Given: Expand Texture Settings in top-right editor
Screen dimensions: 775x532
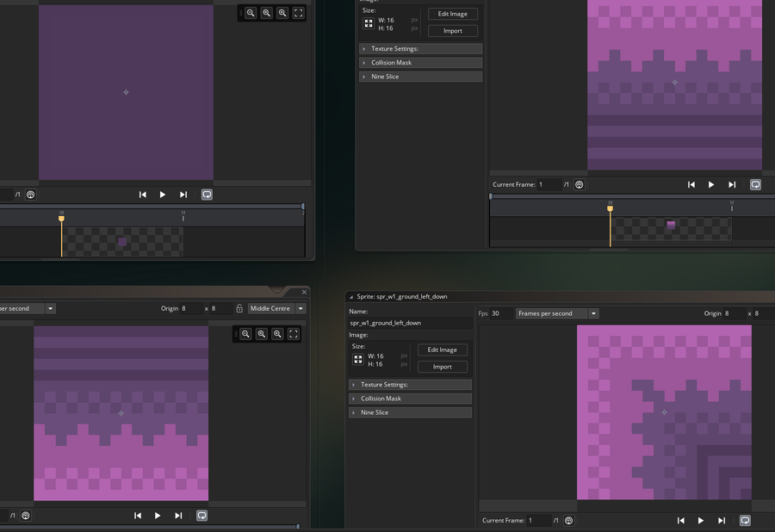Looking at the screenshot, I should [x=420, y=48].
